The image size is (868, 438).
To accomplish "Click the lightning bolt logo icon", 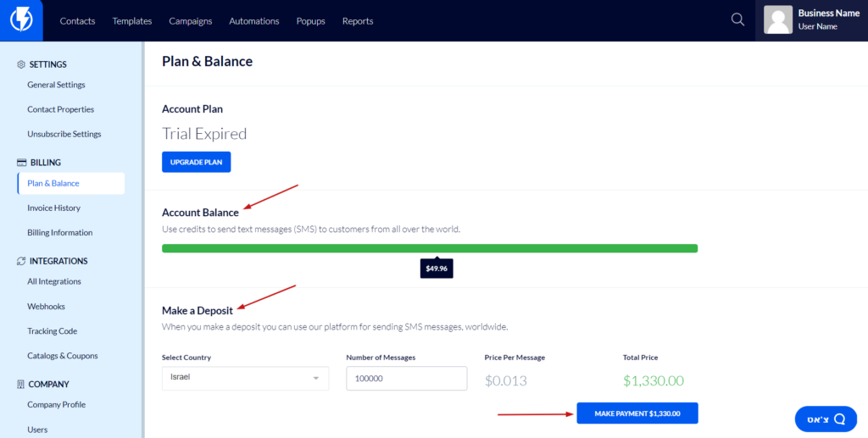I will tap(21, 20).
